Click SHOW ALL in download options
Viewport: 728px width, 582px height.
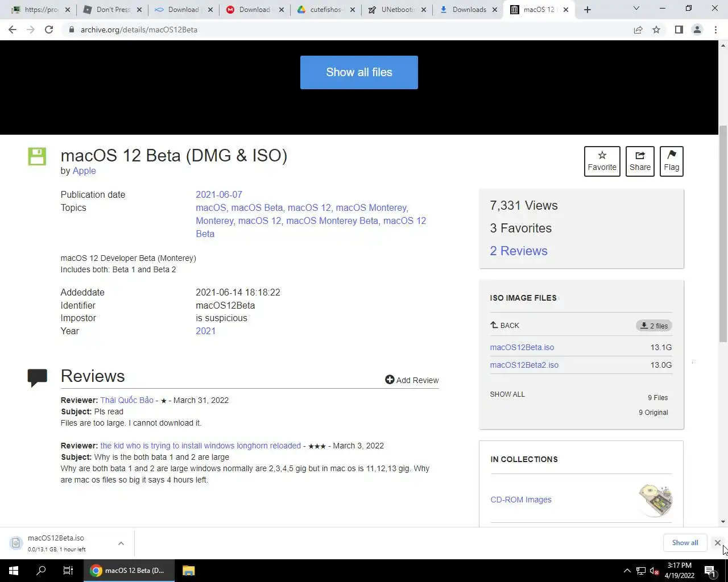[507, 394]
